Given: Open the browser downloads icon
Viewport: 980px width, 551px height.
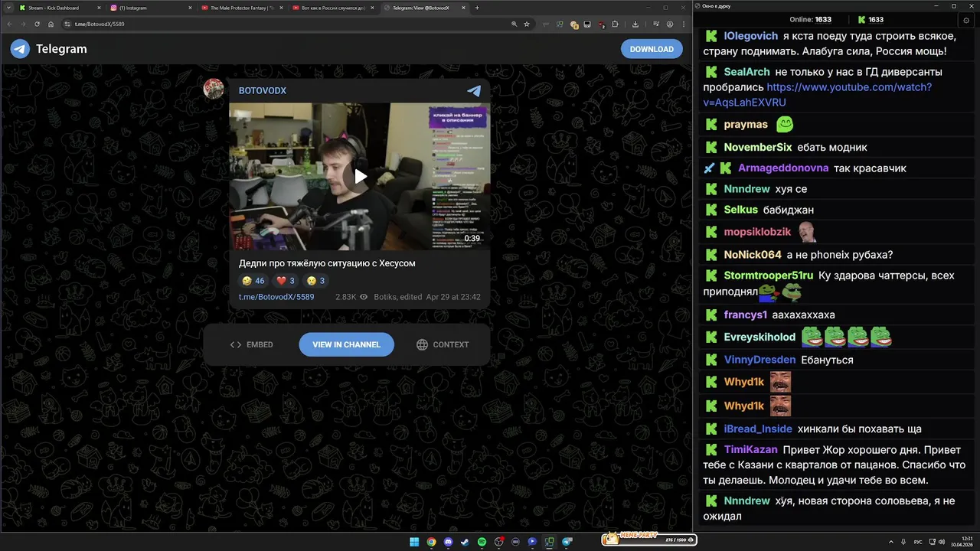Looking at the screenshot, I should 635,24.
